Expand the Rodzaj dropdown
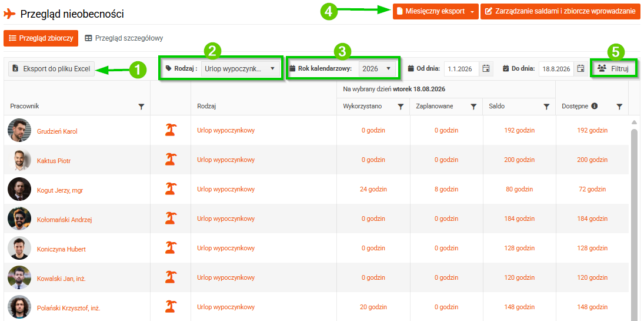This screenshot has width=644, height=321. pos(238,69)
